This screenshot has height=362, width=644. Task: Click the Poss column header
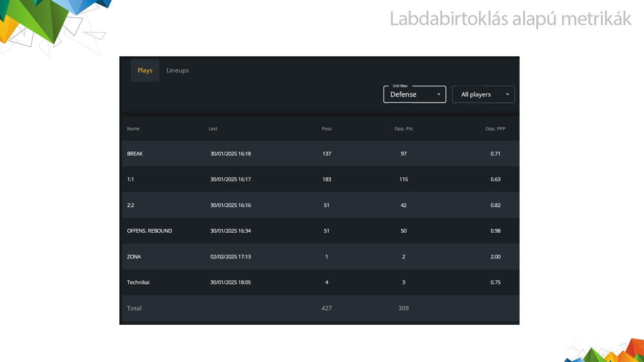[327, 129]
